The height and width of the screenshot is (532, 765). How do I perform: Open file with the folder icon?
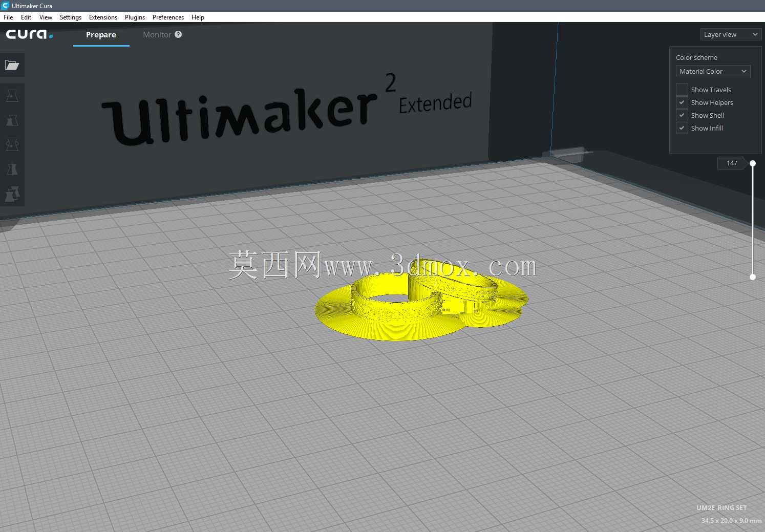click(12, 65)
